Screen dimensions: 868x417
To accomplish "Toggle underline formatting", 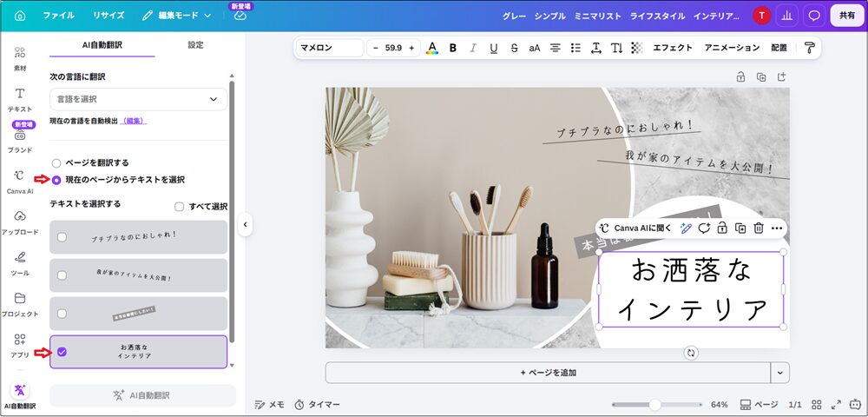I will coord(494,48).
